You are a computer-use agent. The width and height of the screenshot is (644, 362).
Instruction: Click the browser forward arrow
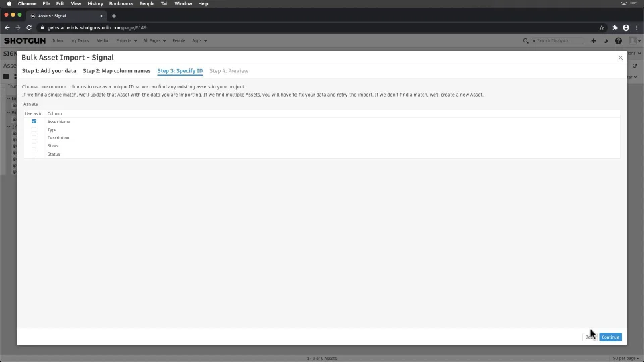18,28
